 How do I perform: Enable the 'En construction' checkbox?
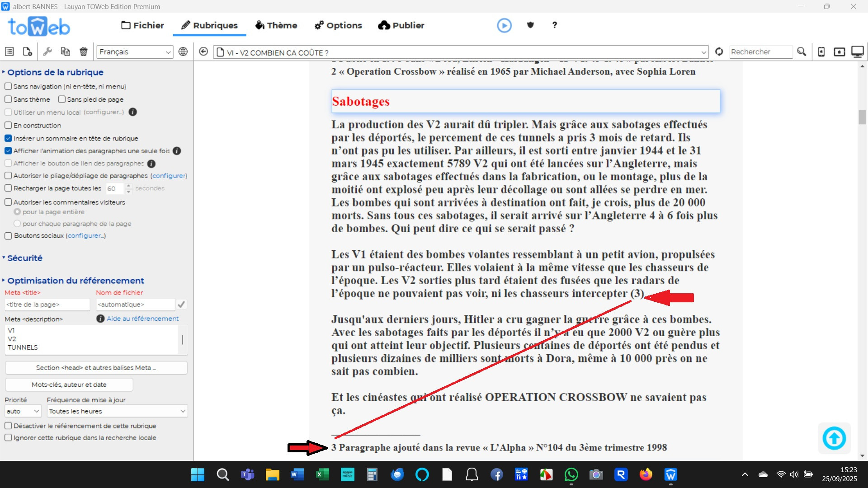coord(8,125)
